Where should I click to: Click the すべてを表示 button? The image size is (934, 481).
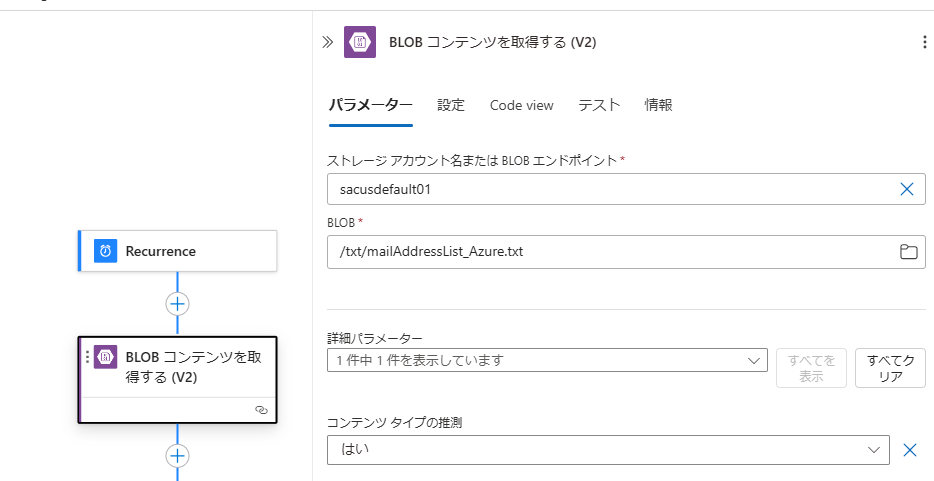click(x=811, y=368)
